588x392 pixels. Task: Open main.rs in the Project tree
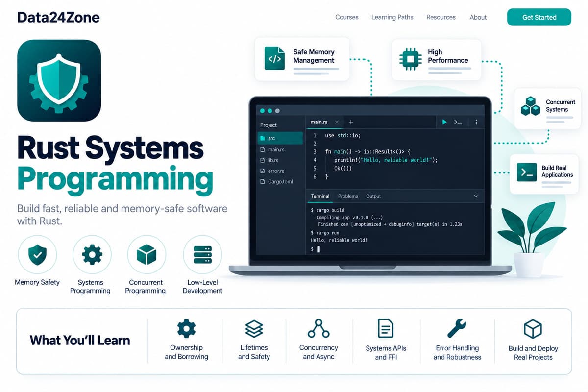click(x=276, y=149)
